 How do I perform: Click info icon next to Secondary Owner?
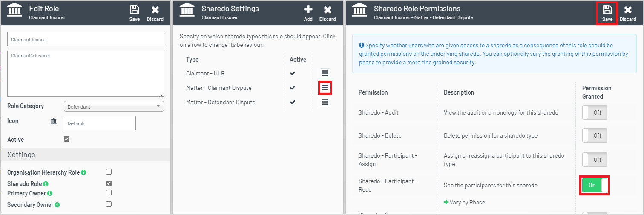pyautogui.click(x=57, y=205)
